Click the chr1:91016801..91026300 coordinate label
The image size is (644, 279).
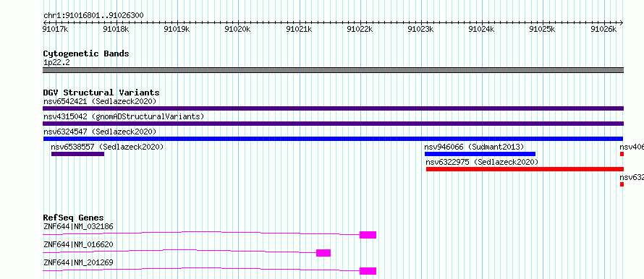tap(93, 16)
